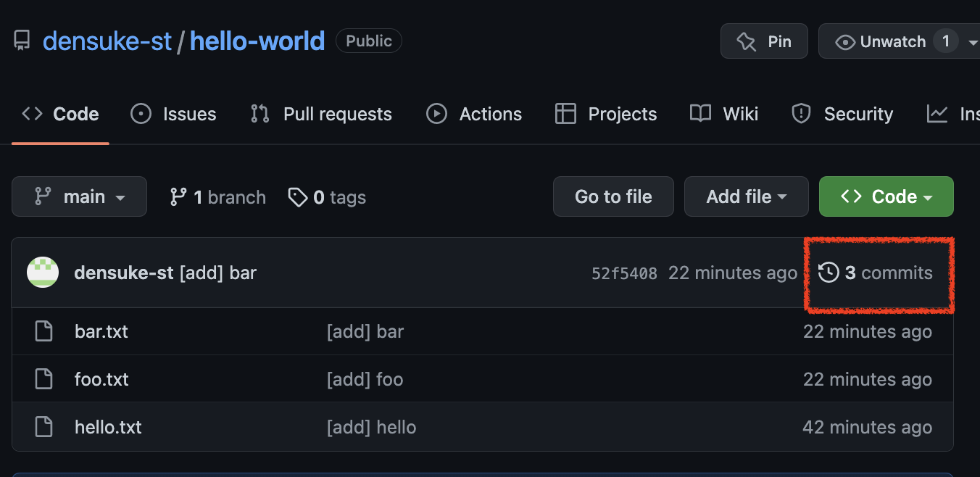Open the hello.txt file
The height and width of the screenshot is (477, 980).
(108, 427)
